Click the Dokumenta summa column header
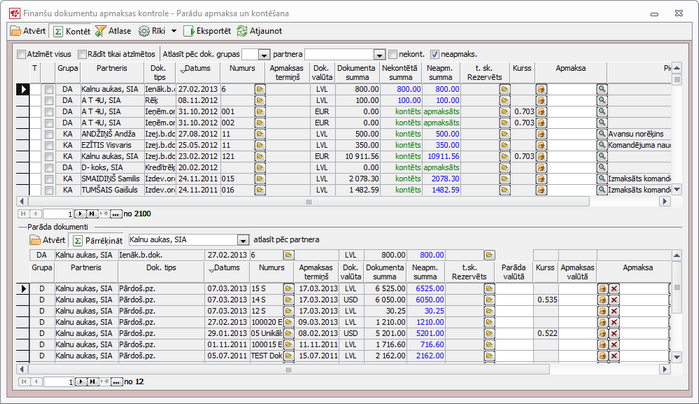Image resolution: width=699 pixels, height=404 pixels. click(356, 73)
